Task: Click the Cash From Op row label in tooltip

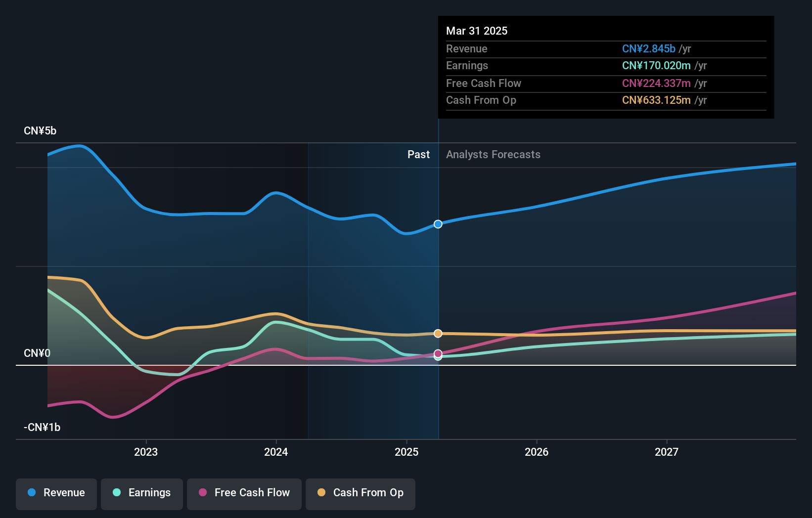Action: tap(481, 100)
